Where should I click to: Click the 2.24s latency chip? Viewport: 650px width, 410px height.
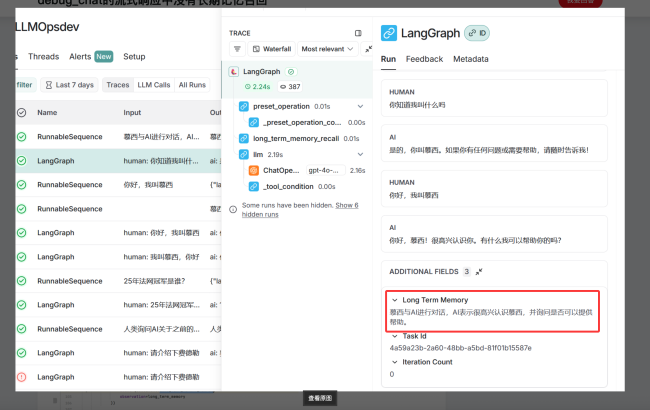[x=257, y=87]
